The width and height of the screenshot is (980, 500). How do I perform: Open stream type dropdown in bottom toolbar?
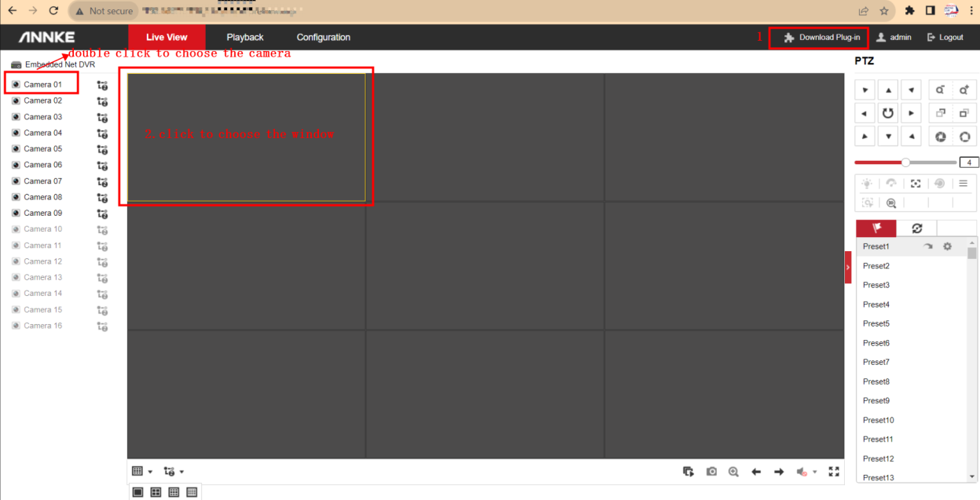(174, 472)
